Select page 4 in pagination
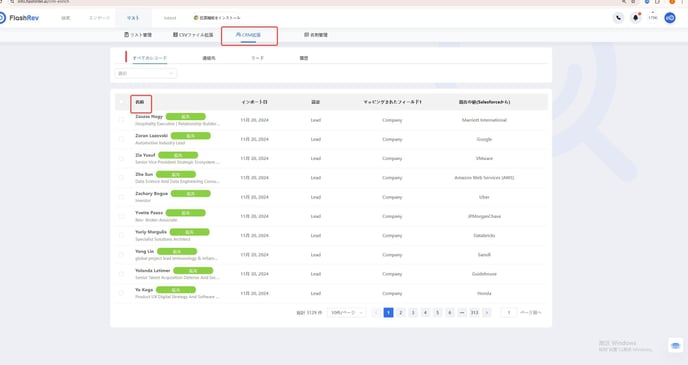 pos(425,312)
